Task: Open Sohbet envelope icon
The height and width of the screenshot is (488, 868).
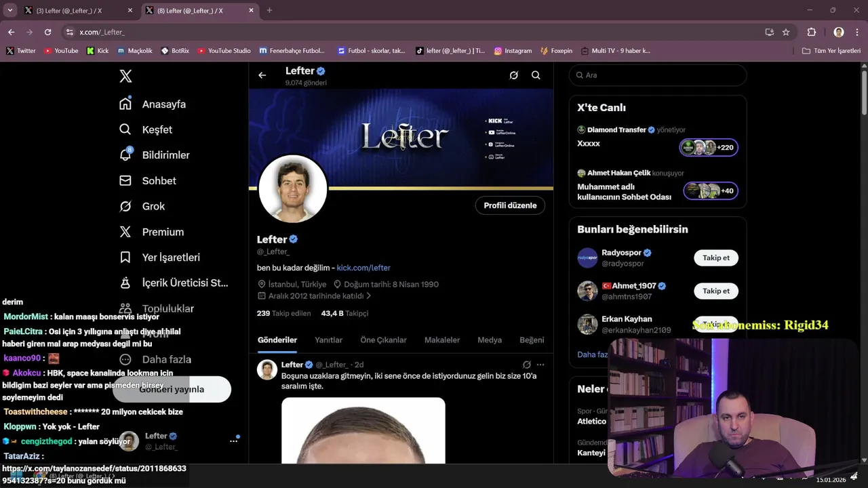Action: [x=125, y=180]
